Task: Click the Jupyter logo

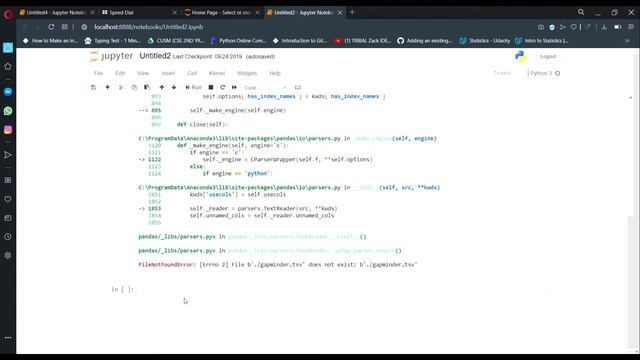Action: coord(111,56)
